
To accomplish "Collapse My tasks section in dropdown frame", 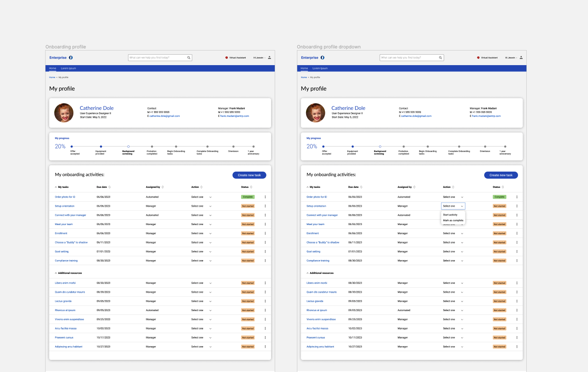I will [308, 187].
